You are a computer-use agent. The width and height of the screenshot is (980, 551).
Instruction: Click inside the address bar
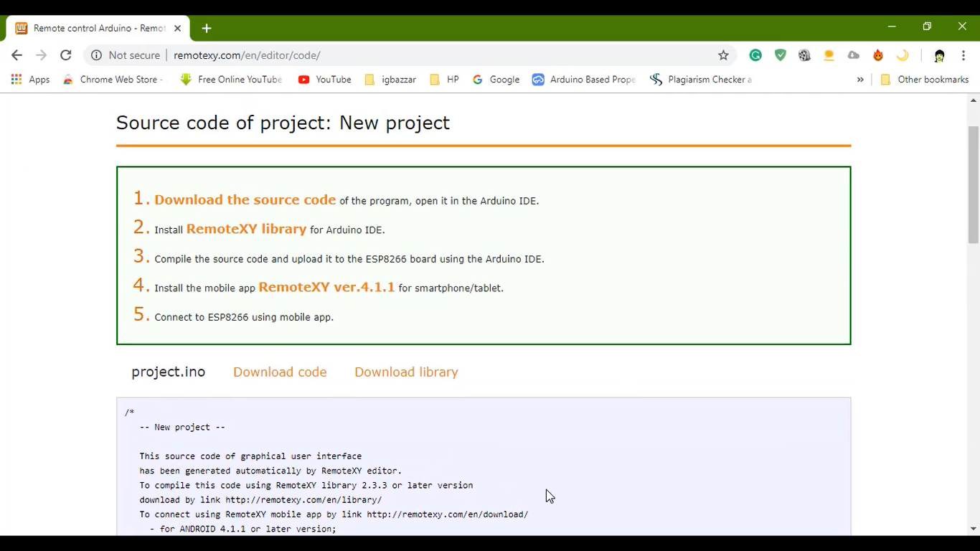[359, 55]
